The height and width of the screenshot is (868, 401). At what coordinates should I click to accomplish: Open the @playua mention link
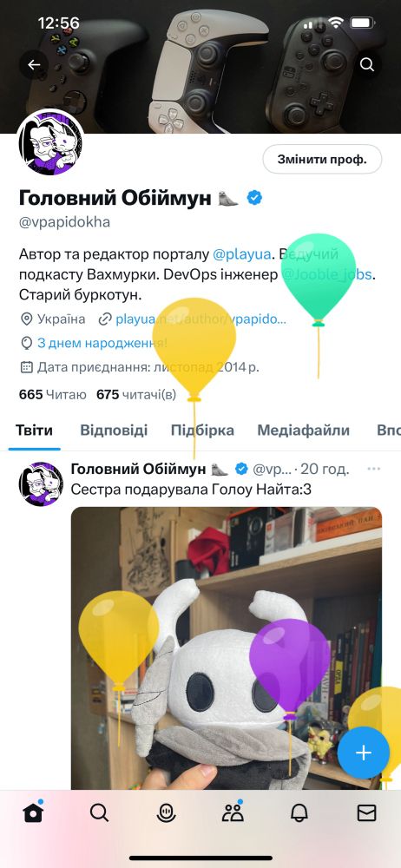point(242,254)
